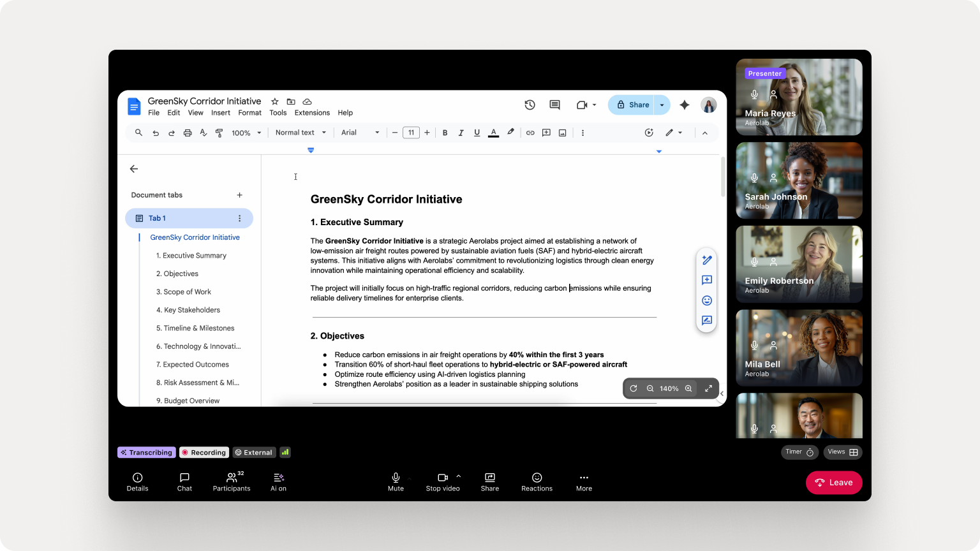Open meeting Chat
Viewport: 980px width, 551px height.
pos(184,481)
